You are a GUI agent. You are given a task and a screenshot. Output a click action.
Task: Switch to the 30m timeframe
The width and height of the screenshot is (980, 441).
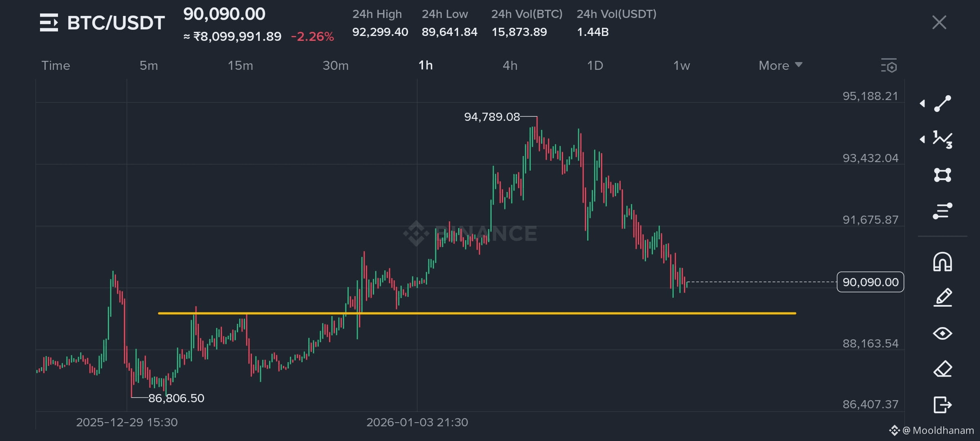pos(336,65)
